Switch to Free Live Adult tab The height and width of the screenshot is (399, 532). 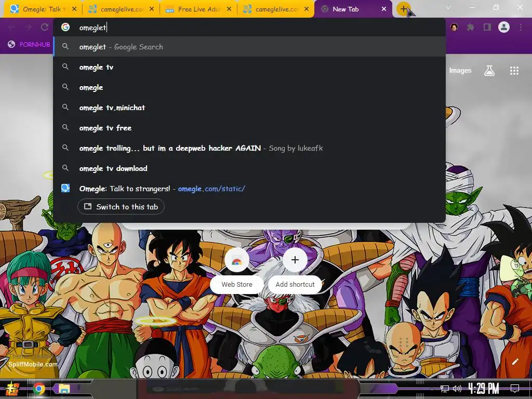coord(198,9)
